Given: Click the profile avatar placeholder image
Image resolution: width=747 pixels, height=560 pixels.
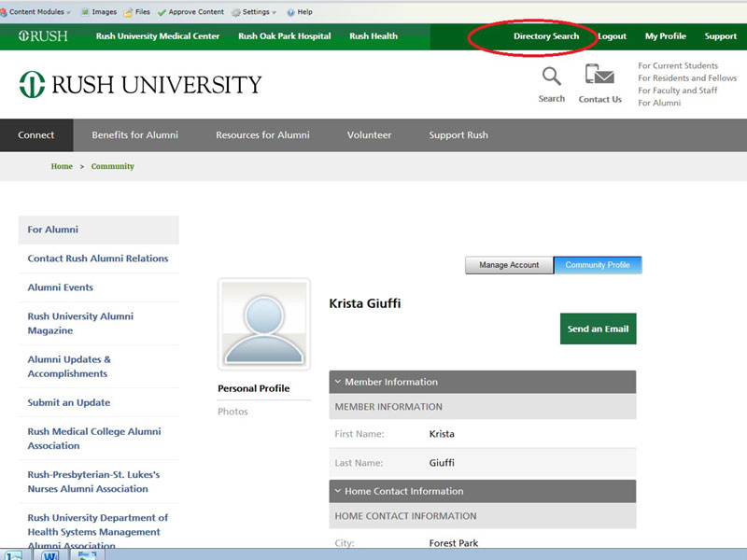Looking at the screenshot, I should (x=263, y=324).
